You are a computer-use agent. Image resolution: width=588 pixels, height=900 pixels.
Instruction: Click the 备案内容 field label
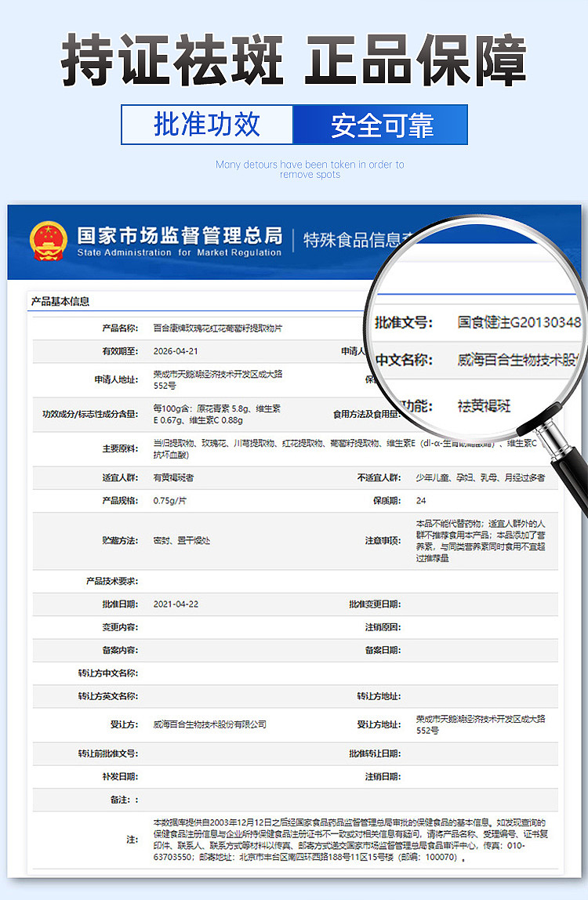pyautogui.click(x=120, y=651)
